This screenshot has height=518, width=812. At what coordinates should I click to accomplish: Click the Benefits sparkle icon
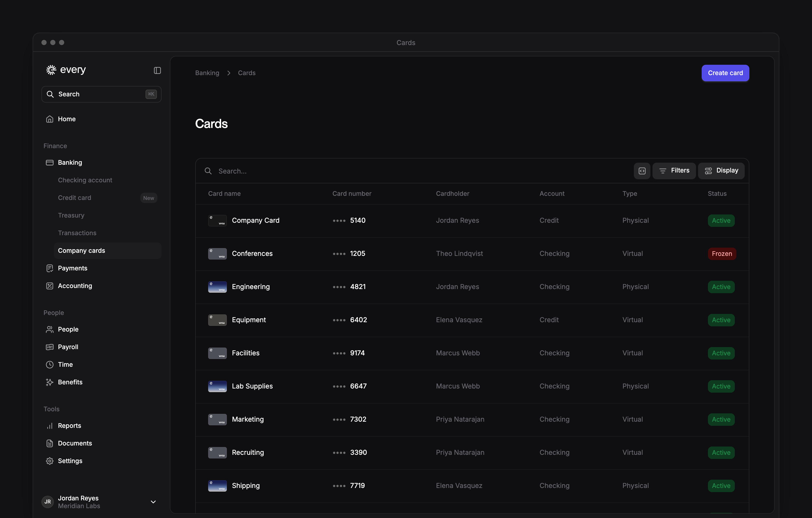click(49, 382)
